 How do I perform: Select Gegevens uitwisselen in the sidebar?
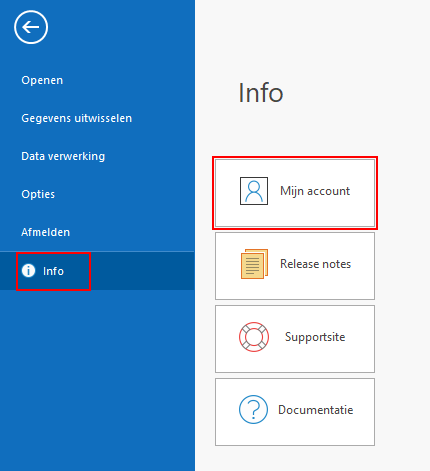click(x=77, y=118)
